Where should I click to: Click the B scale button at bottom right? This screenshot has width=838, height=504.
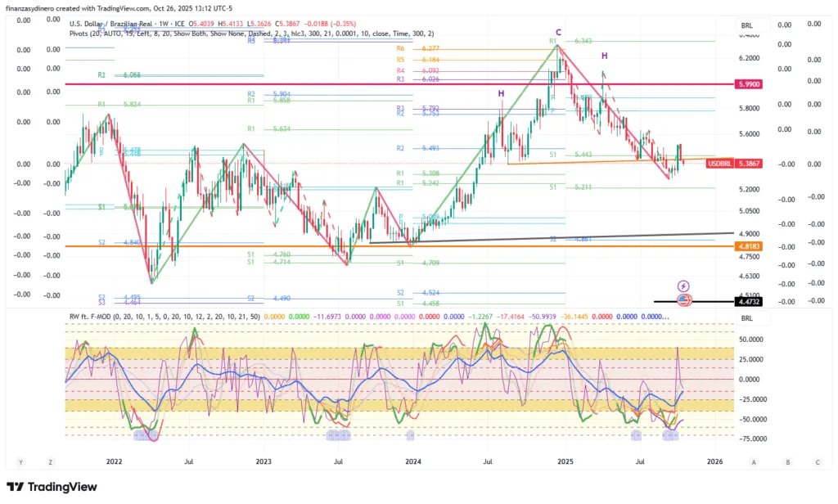click(787, 462)
